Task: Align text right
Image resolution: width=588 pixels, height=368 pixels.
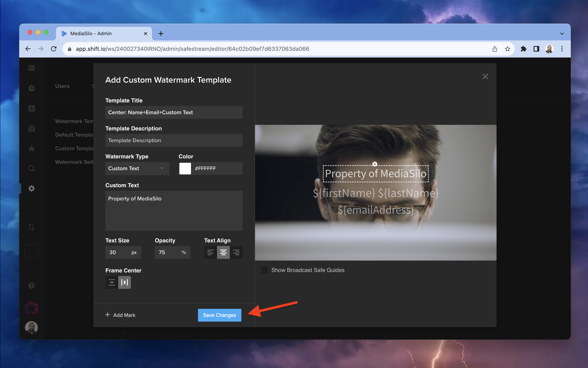Action: pyautogui.click(x=236, y=252)
